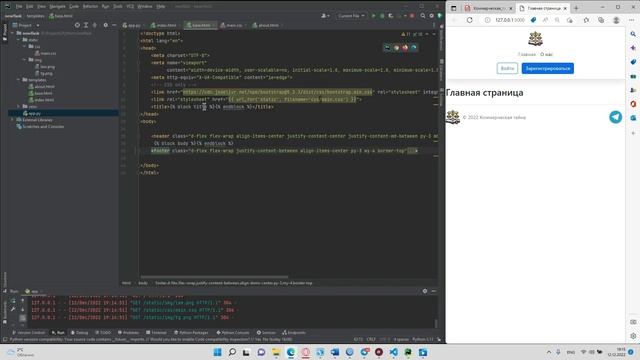
Task: Click the Главная navigation link
Action: tap(527, 54)
